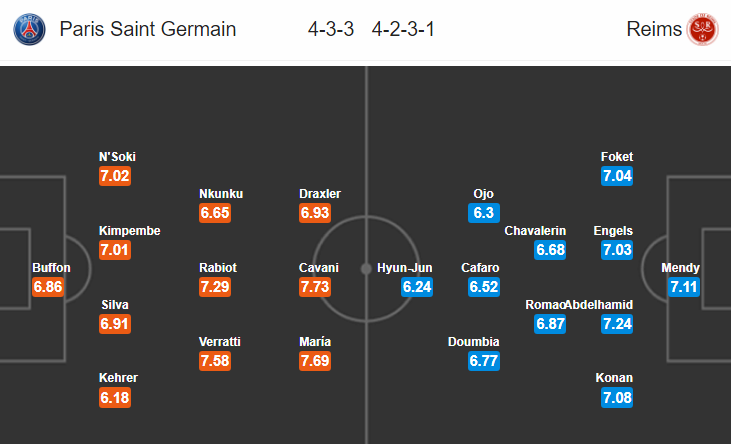Select player Rabiot on the pitch
Viewport: 731px width, 444px height.
pyautogui.click(x=219, y=268)
